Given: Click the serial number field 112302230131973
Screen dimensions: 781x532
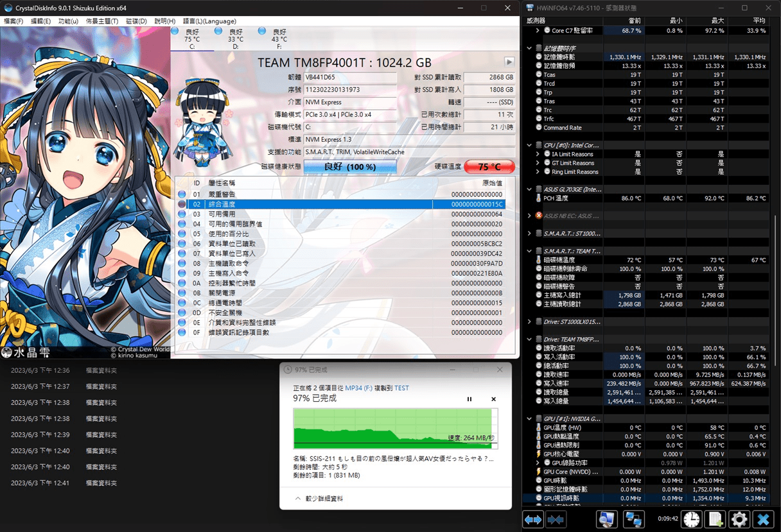Looking at the screenshot, I should [x=350, y=90].
